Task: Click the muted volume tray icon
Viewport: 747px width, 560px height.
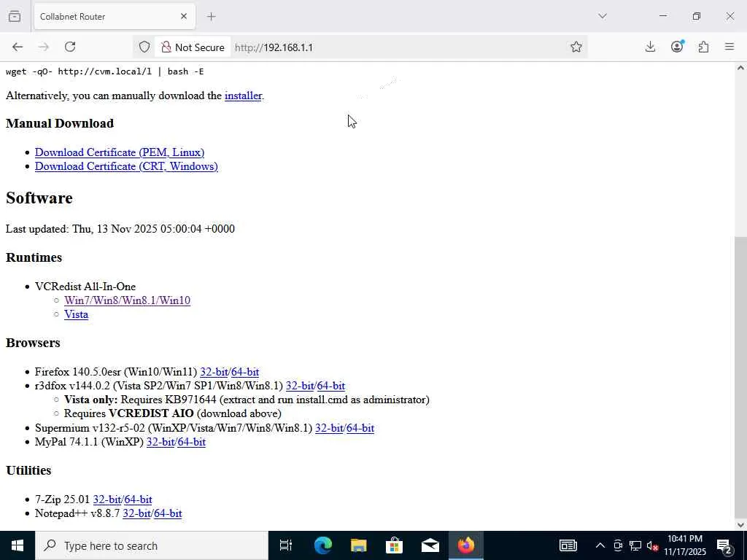Action: click(653, 545)
